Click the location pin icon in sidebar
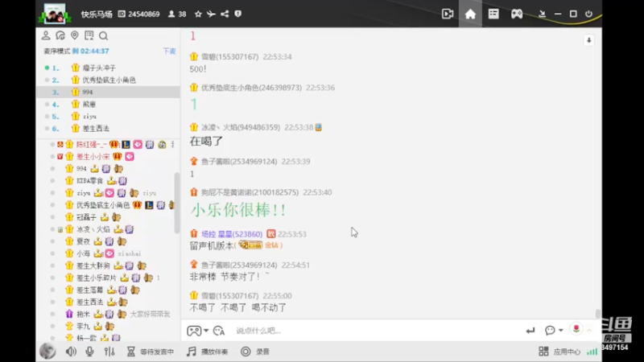 (75, 35)
